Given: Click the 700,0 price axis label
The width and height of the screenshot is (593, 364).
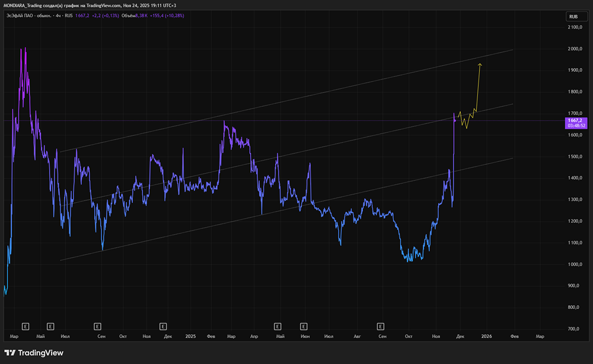Looking at the screenshot, I should pos(573,329).
